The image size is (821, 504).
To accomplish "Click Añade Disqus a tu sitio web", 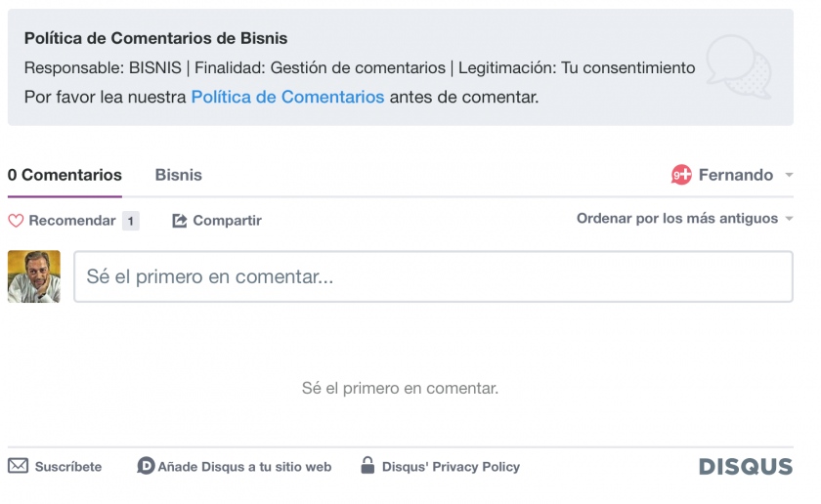I will 244,467.
